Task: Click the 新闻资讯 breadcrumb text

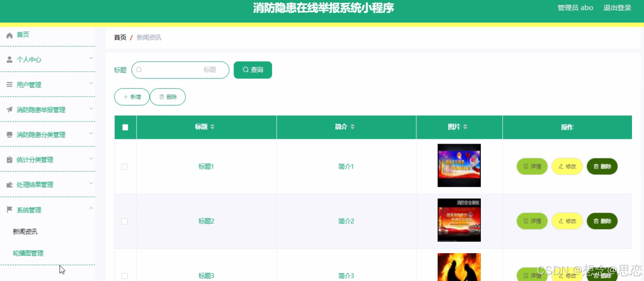Action: click(x=149, y=37)
